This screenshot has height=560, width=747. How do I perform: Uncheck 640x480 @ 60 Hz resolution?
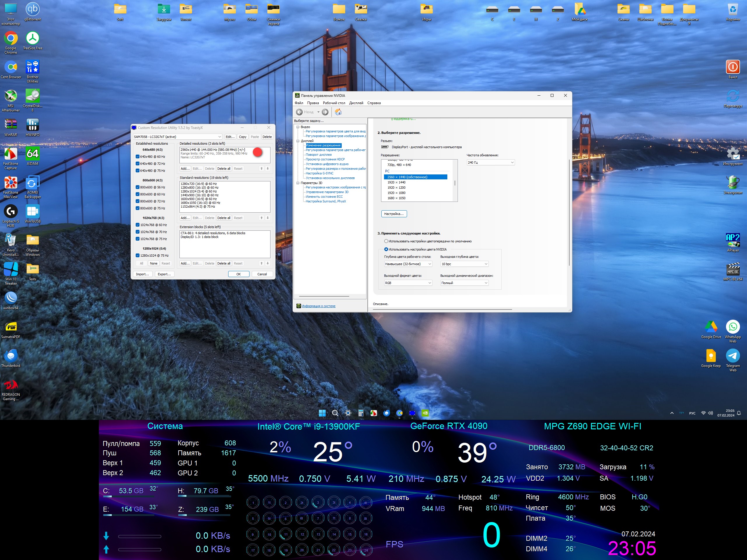[x=137, y=157]
